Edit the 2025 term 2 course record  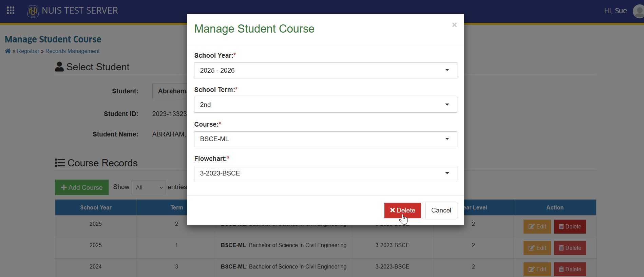(537, 227)
